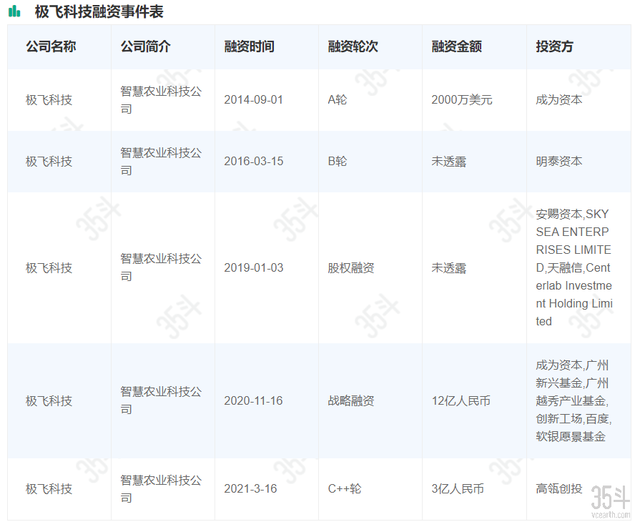Image resolution: width=640 pixels, height=527 pixels.
Task: Click the green bar chart icon beside title
Action: tap(14, 12)
